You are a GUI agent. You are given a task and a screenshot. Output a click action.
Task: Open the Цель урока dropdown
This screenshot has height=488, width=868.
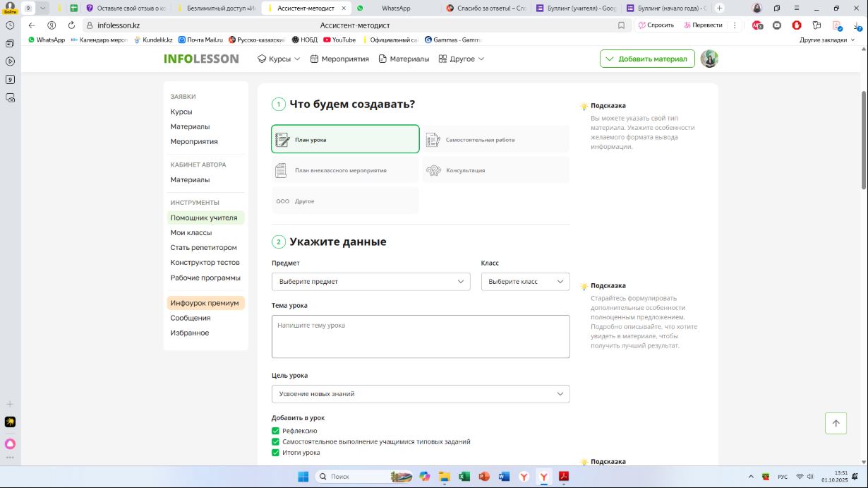click(420, 394)
